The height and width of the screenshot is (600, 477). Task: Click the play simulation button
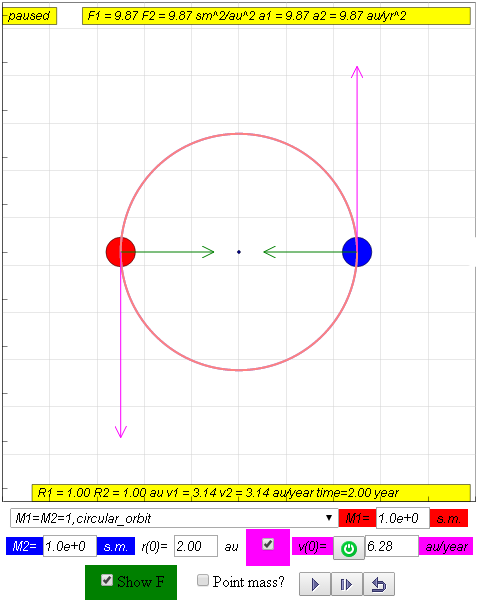[315, 584]
